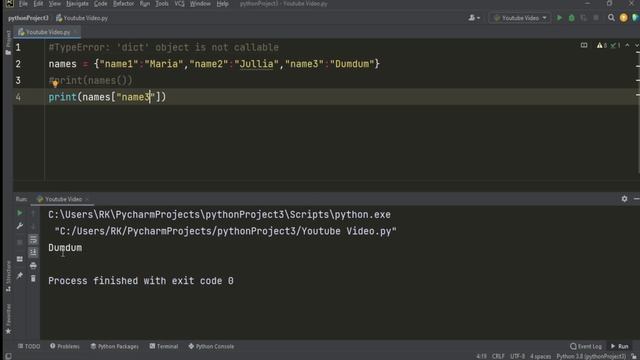The image size is (640, 360).
Task: Click the UTF-8 encoding in the status bar
Action: (x=518, y=356)
